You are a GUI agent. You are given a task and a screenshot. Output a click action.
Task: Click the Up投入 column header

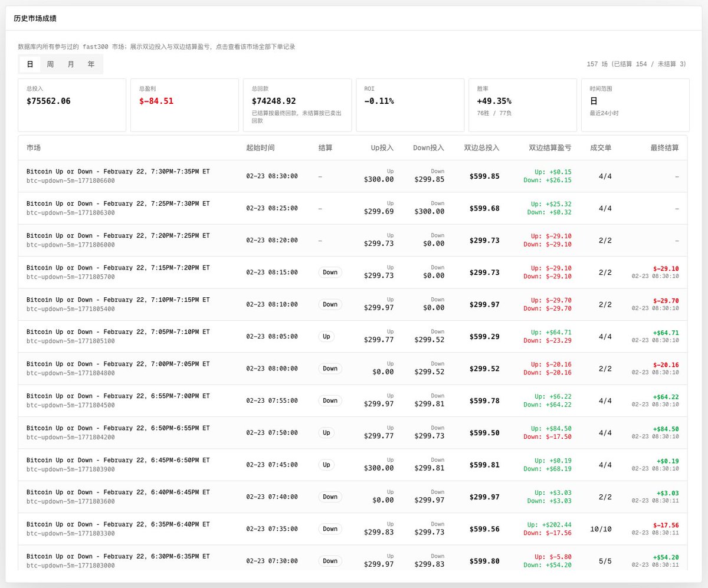(x=382, y=147)
